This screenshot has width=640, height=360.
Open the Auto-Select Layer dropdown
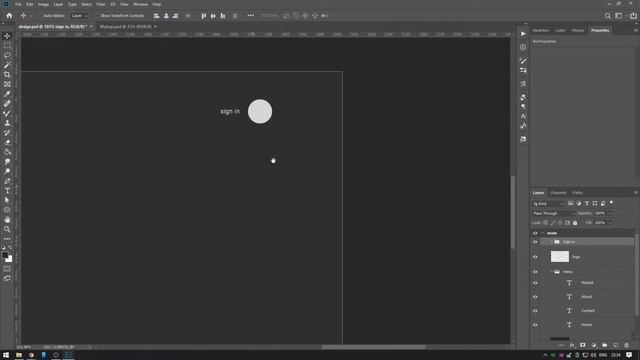click(x=79, y=16)
